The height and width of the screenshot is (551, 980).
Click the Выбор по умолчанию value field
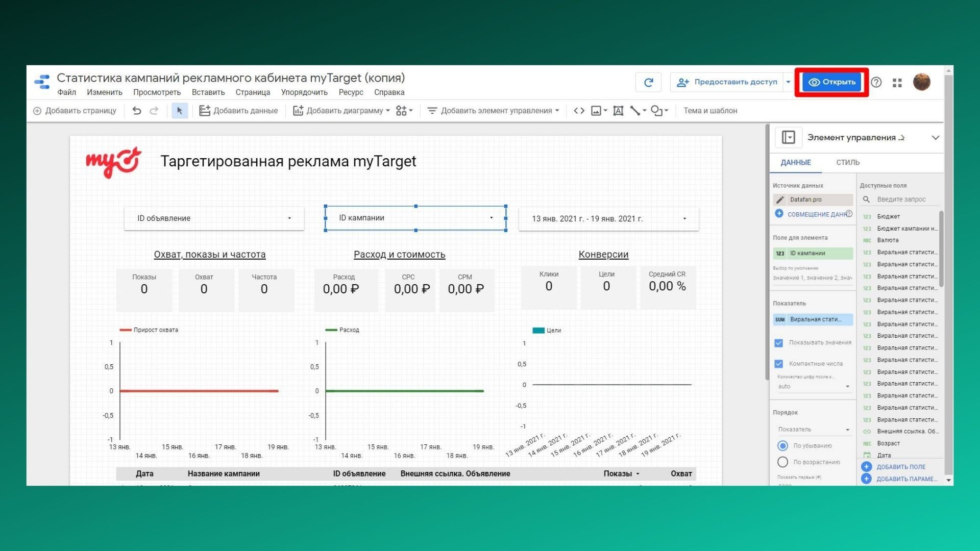(813, 278)
